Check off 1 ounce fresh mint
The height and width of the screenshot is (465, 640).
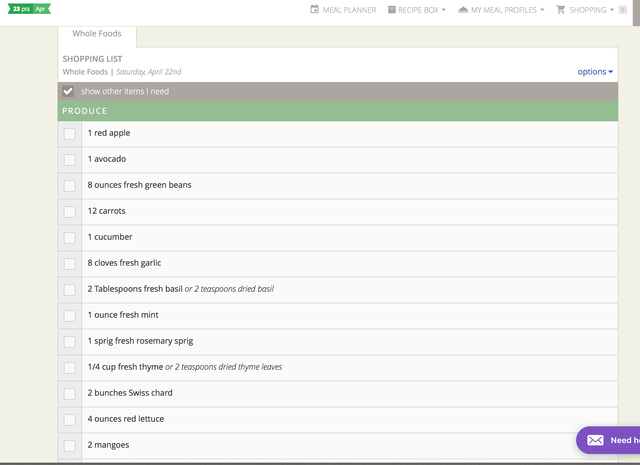[70, 316]
